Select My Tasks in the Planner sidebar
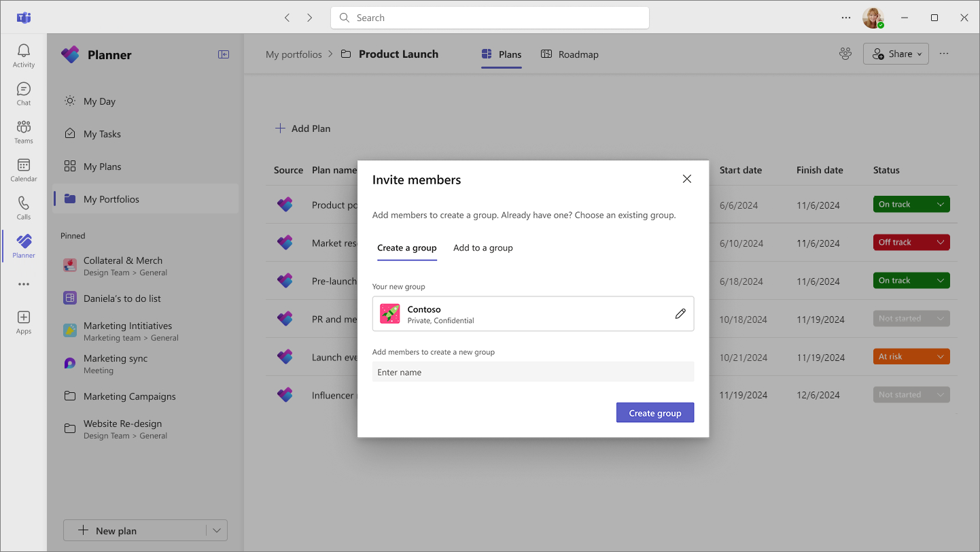The height and width of the screenshot is (552, 980). pos(102,133)
